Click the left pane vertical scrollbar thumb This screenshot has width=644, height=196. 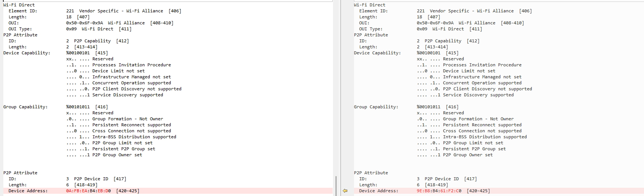pos(336,186)
